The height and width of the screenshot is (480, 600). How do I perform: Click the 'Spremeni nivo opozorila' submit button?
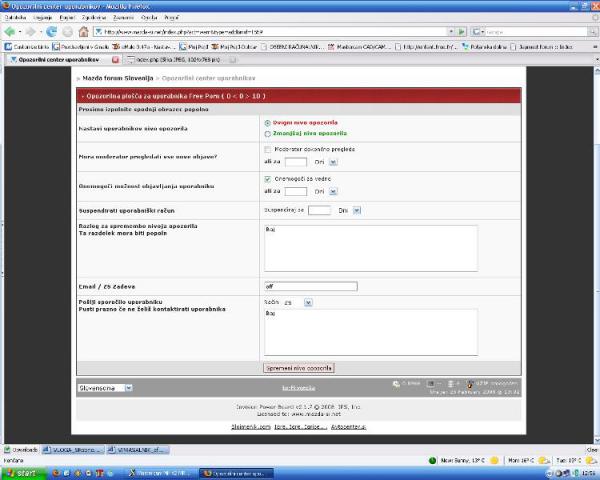(298, 368)
